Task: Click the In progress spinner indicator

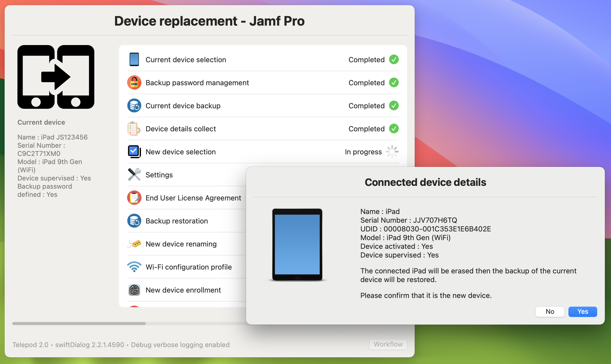Action: click(392, 152)
